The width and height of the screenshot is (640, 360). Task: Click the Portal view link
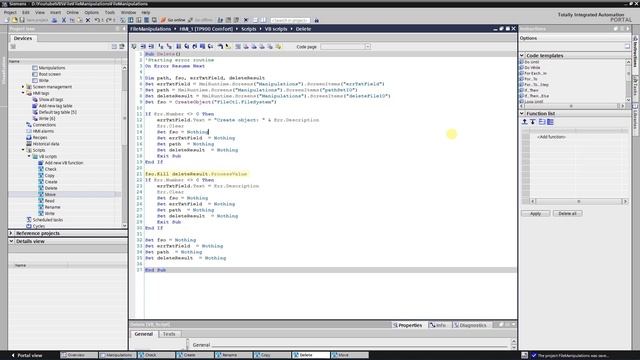point(27,355)
